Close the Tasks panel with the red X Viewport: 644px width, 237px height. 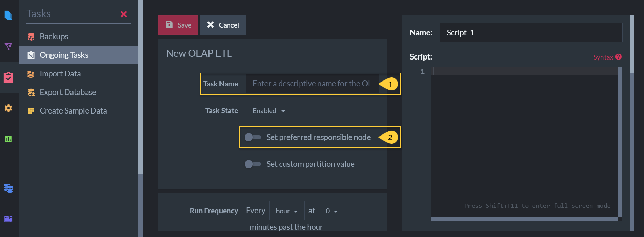124,14
